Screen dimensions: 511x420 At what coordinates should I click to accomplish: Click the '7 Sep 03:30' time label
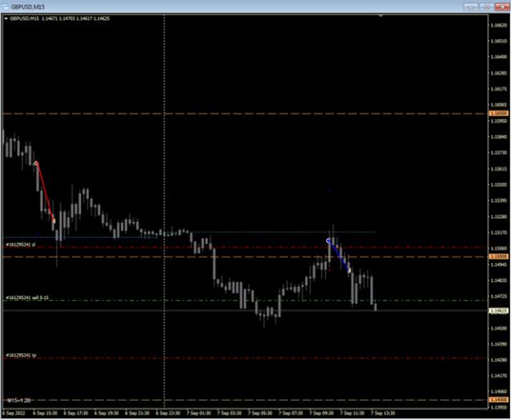230,413
